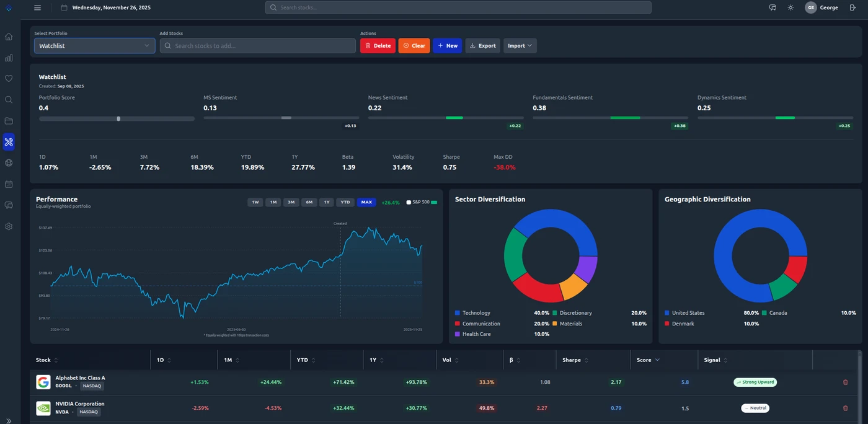
Task: Click the table vertical scrollbar
Action: click(859, 387)
